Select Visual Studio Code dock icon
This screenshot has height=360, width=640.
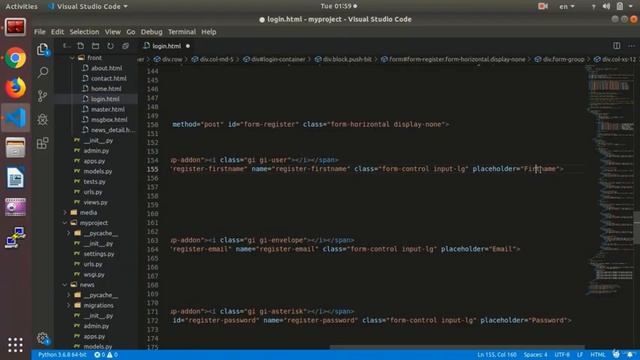pyautogui.click(x=16, y=118)
